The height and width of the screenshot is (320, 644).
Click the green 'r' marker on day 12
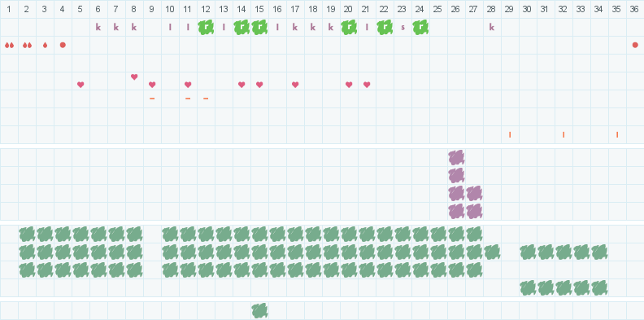[x=206, y=27]
